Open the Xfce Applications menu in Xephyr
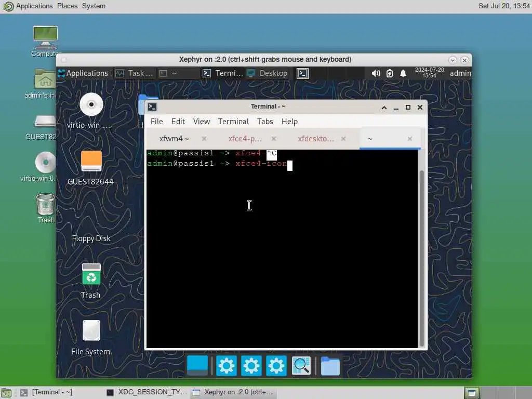 (x=85, y=73)
